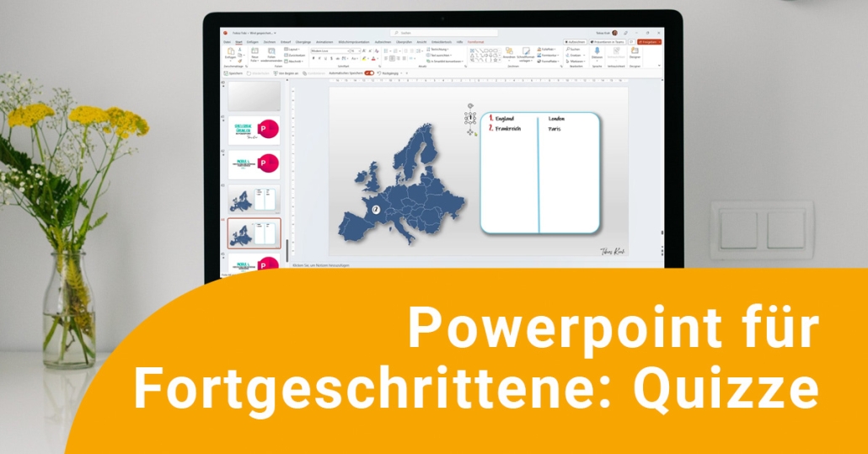Image resolution: width=868 pixels, height=454 pixels.
Task: Click the Folien wiederverwenden icon
Action: 272,52
